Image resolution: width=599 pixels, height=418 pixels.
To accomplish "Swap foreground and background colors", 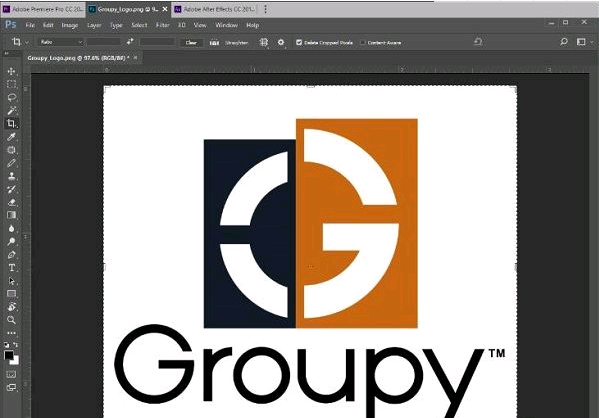I will [16, 345].
